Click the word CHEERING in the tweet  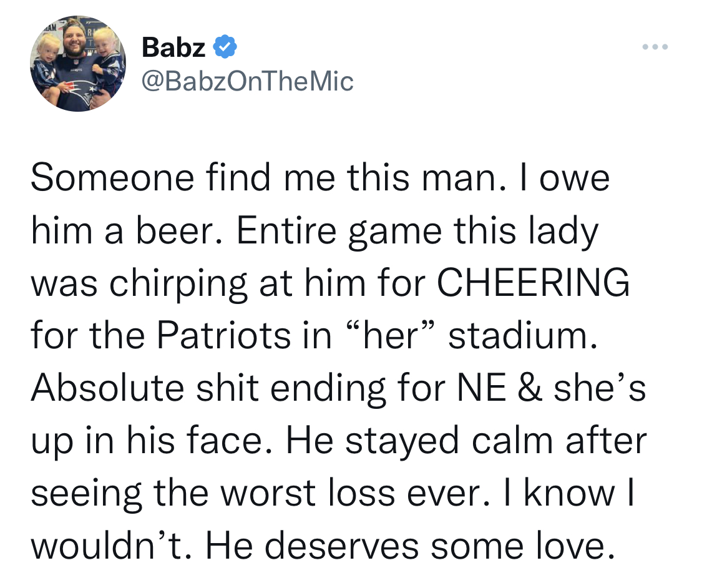[x=533, y=283]
